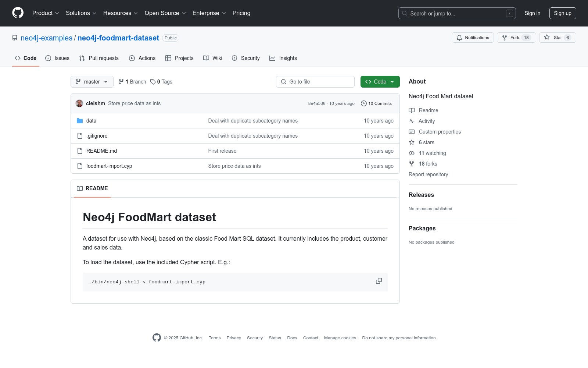Click the GitHub logo in footer
The image size is (588, 368).
[x=157, y=338]
